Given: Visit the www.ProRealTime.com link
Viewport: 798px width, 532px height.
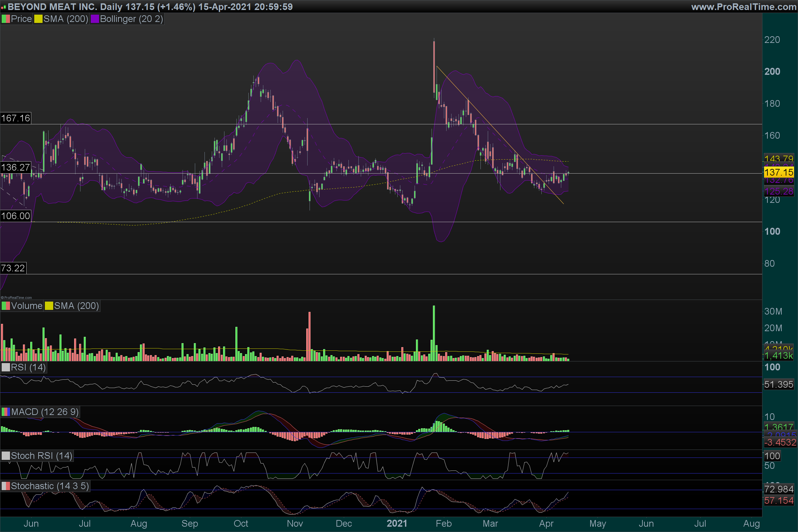Looking at the screenshot, I should click(x=743, y=7).
